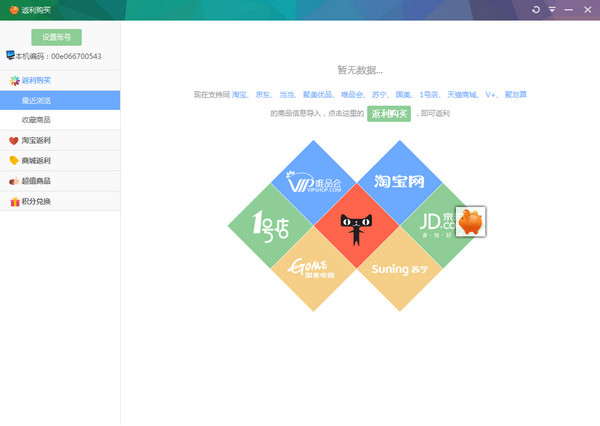This screenshot has height=426, width=600.
Task: Go to 商城返利 section
Action: click(60, 161)
